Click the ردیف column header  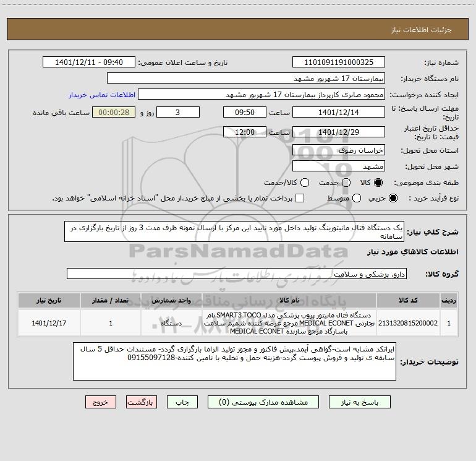(449, 300)
